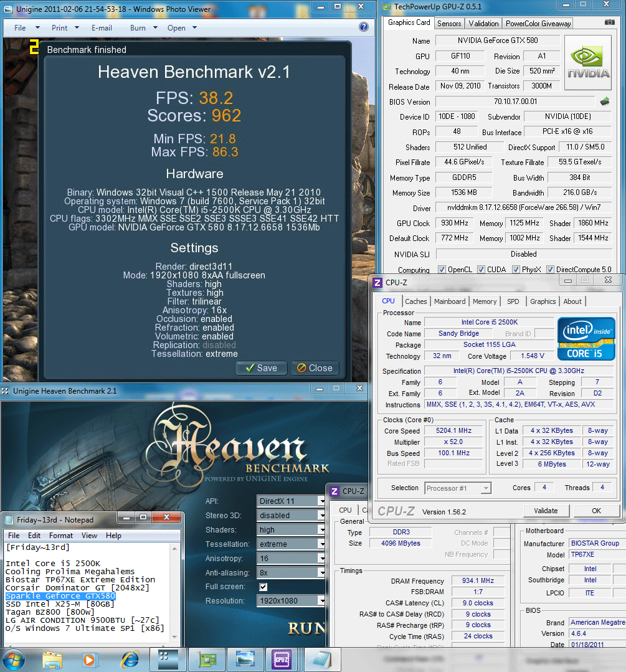Open the Notepad File menu
The height and width of the screenshot is (672, 626).
[x=14, y=536]
